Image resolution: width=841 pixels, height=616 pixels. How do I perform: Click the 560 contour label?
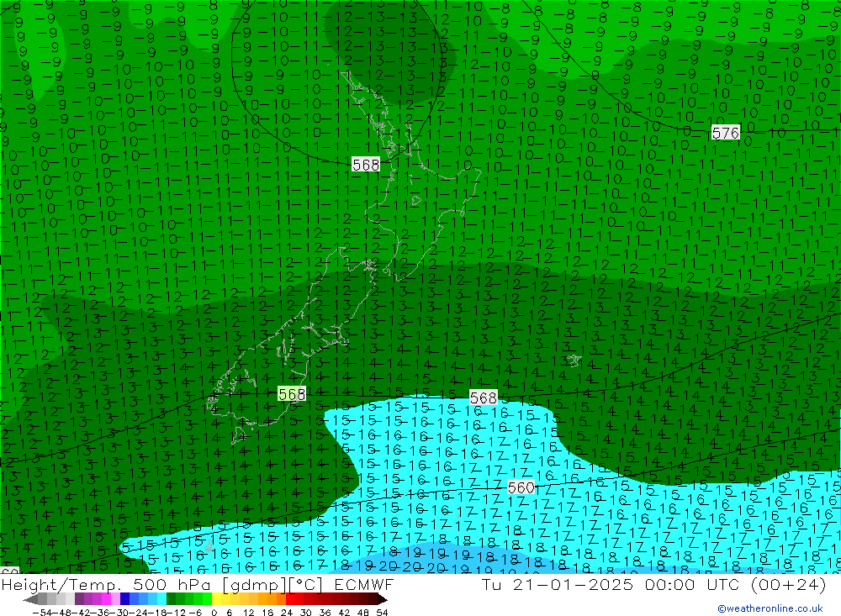521,487
